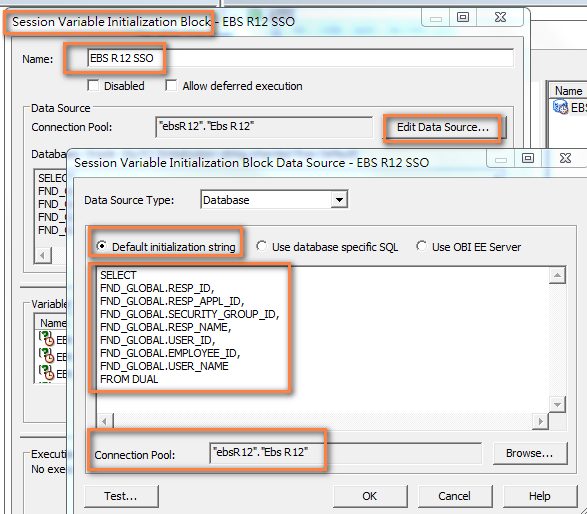The image size is (587, 514).
Task: Click the Connection Pool field in data source dialog
Action: (x=346, y=453)
